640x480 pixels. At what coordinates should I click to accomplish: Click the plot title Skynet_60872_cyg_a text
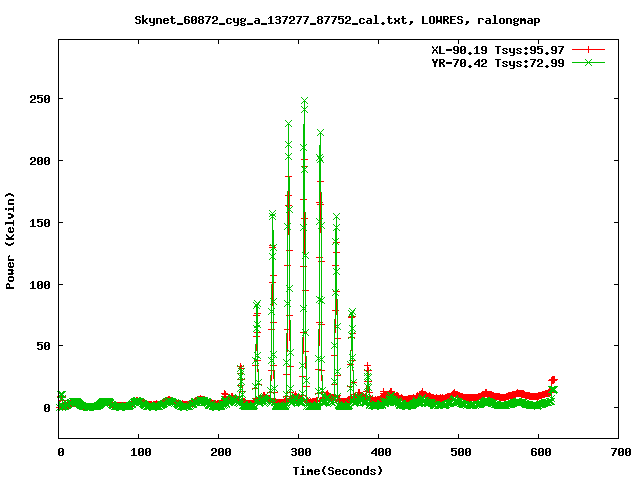[x=337, y=20]
